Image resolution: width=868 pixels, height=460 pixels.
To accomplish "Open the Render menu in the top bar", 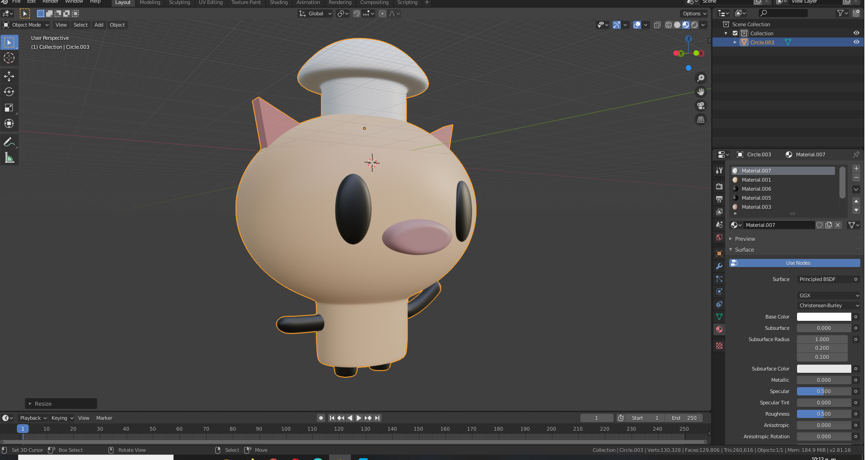I will pos(50,2).
